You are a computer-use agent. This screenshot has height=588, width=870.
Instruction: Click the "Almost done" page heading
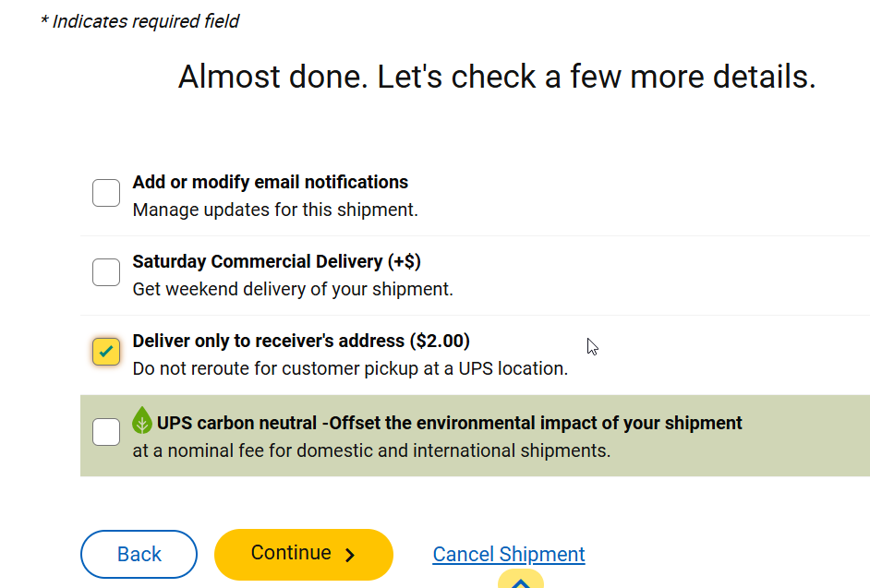coord(497,77)
